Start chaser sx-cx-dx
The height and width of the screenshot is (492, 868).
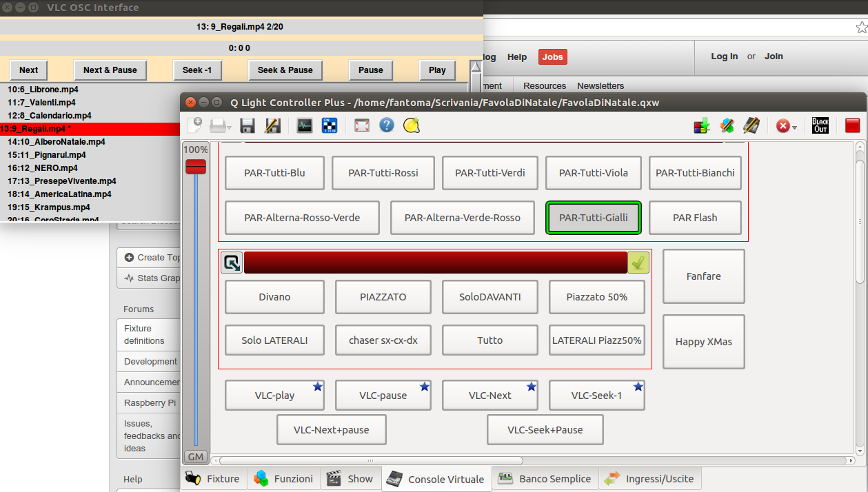tap(383, 340)
